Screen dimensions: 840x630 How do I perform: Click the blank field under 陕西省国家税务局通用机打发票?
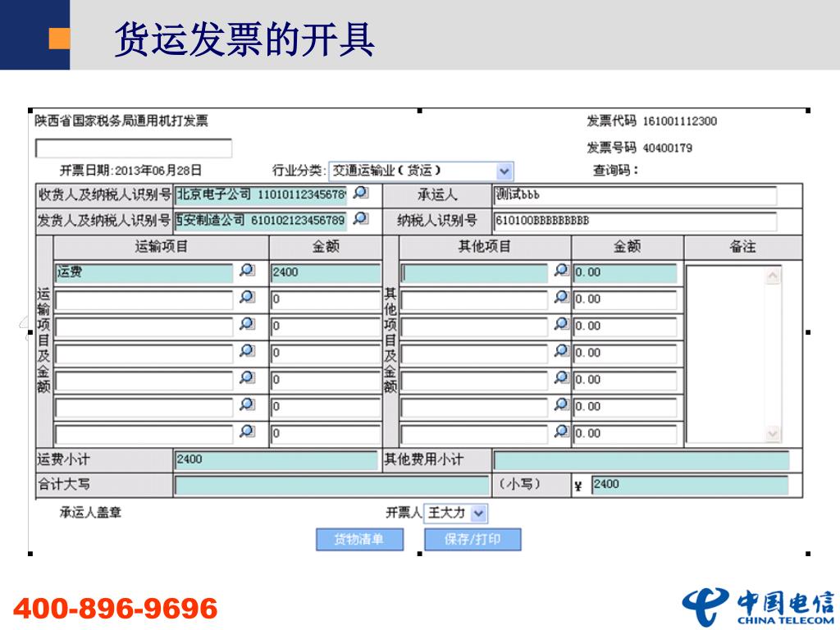tap(134, 148)
